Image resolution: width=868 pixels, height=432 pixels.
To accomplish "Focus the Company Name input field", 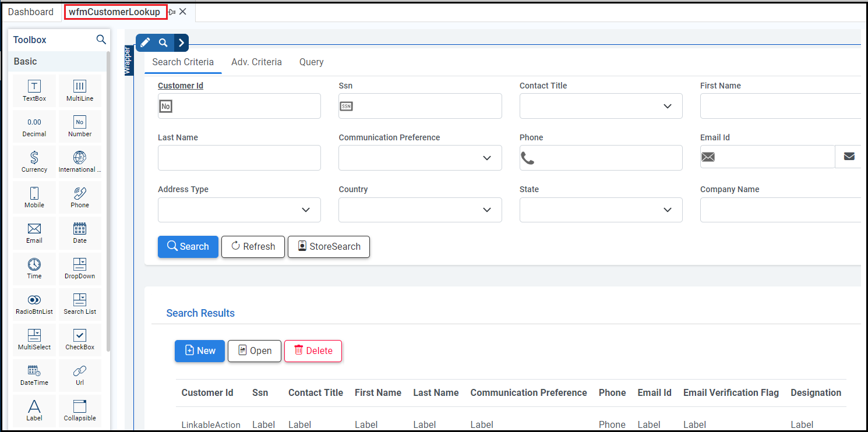I will [x=781, y=210].
